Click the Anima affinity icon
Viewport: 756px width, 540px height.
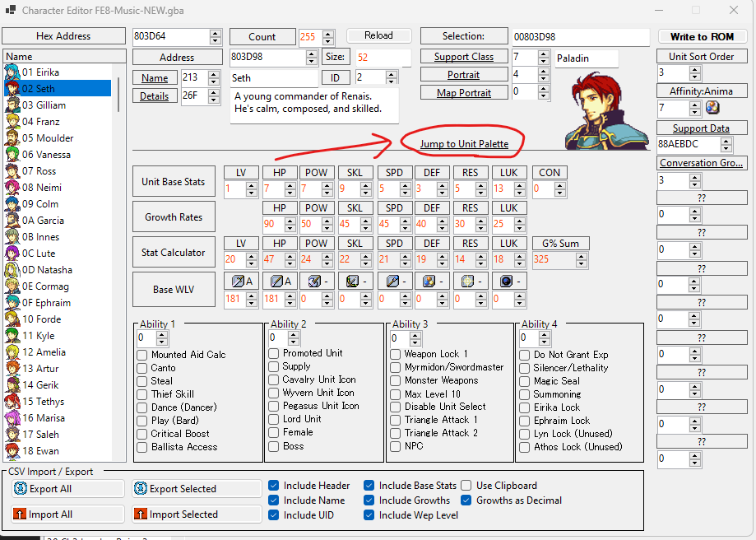coord(712,108)
